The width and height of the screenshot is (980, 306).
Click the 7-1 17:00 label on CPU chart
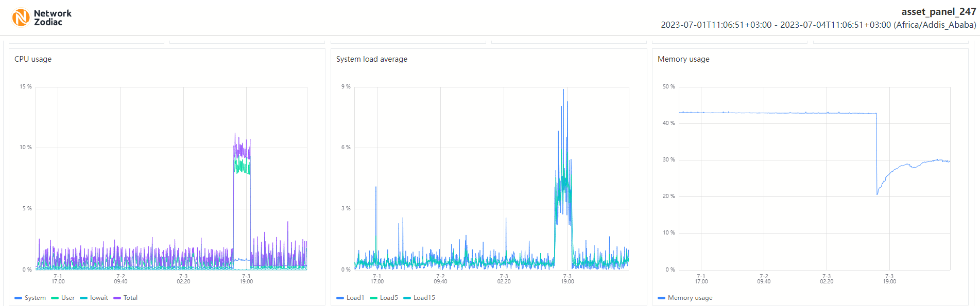click(58, 279)
